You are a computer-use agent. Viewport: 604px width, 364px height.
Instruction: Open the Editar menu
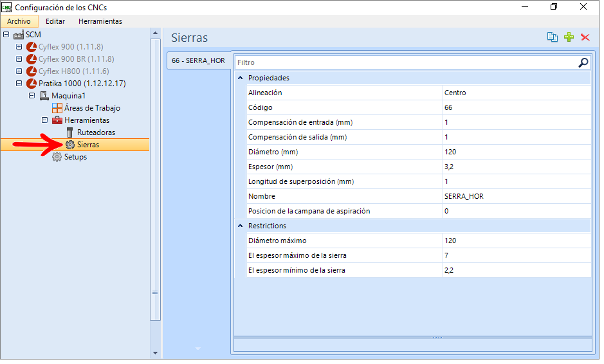point(55,21)
